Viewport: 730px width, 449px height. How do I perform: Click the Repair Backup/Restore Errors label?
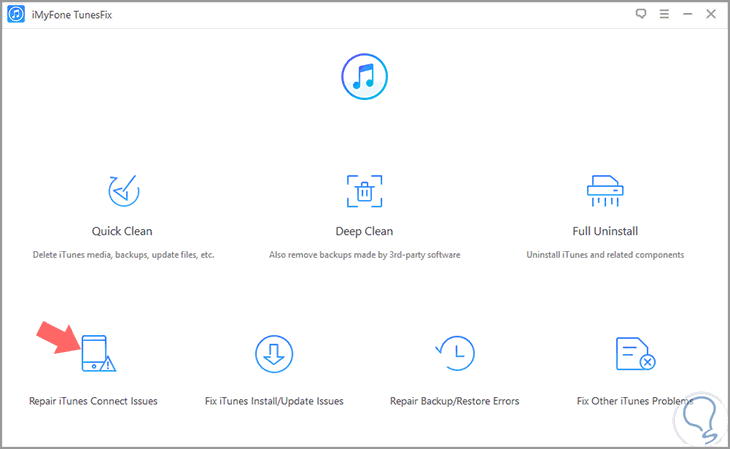point(454,401)
